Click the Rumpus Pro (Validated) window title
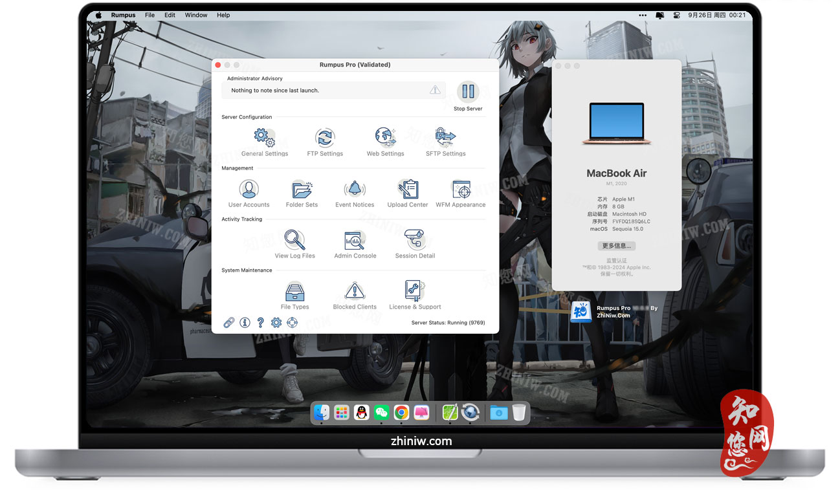Viewport: 840px width, 504px height. coord(355,65)
